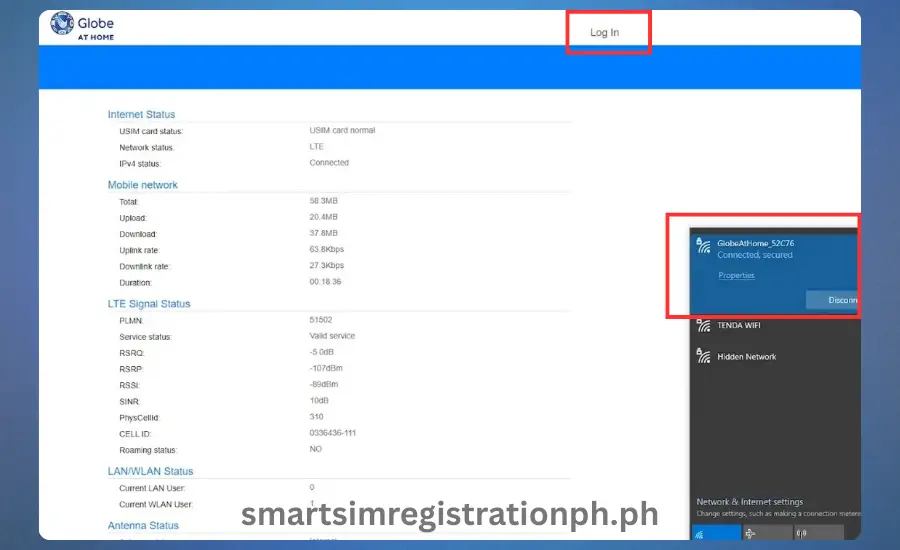This screenshot has width=900, height=550.
Task: Toggle the Mobile hotspot tile
Action: click(x=819, y=533)
